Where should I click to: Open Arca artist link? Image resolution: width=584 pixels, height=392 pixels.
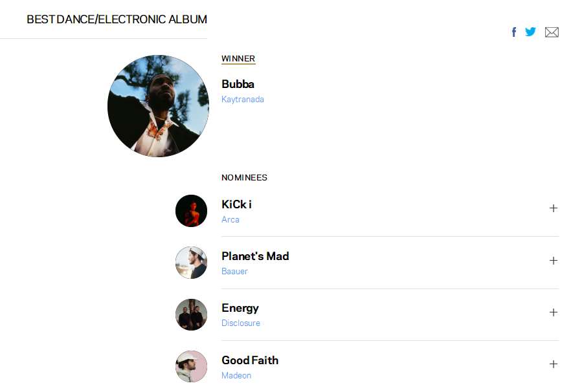pyautogui.click(x=230, y=220)
